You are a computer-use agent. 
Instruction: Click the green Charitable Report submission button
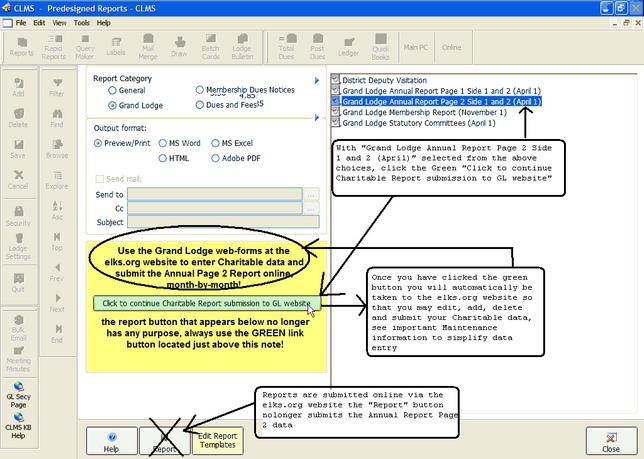203,303
